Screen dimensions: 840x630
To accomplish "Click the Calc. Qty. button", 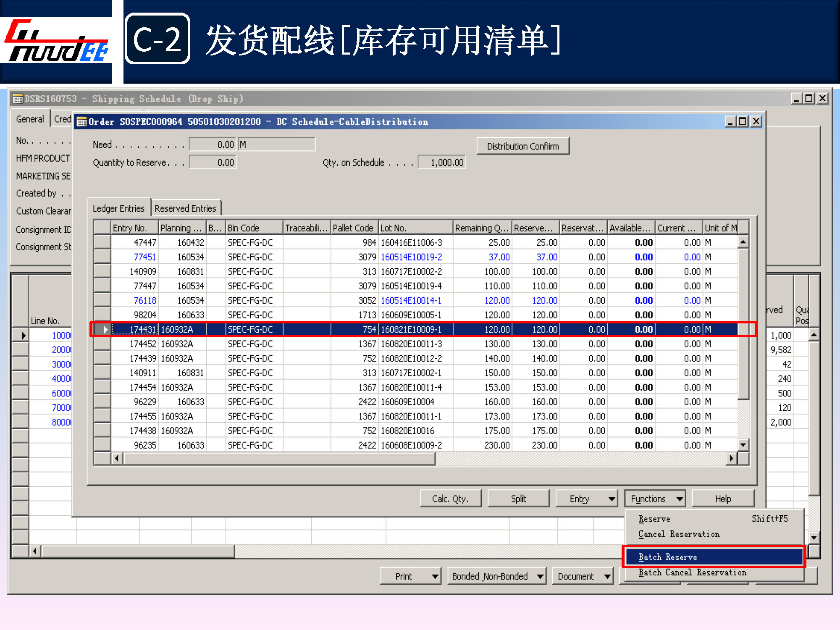I will [x=450, y=499].
